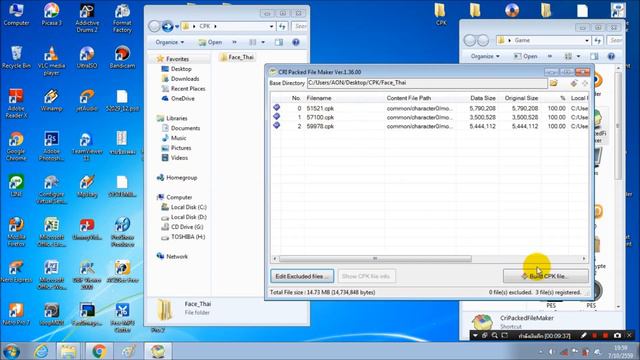Screen dimensions: 640x360
Task: Click the file list scrollbar right arrow
Action: click(x=584, y=258)
